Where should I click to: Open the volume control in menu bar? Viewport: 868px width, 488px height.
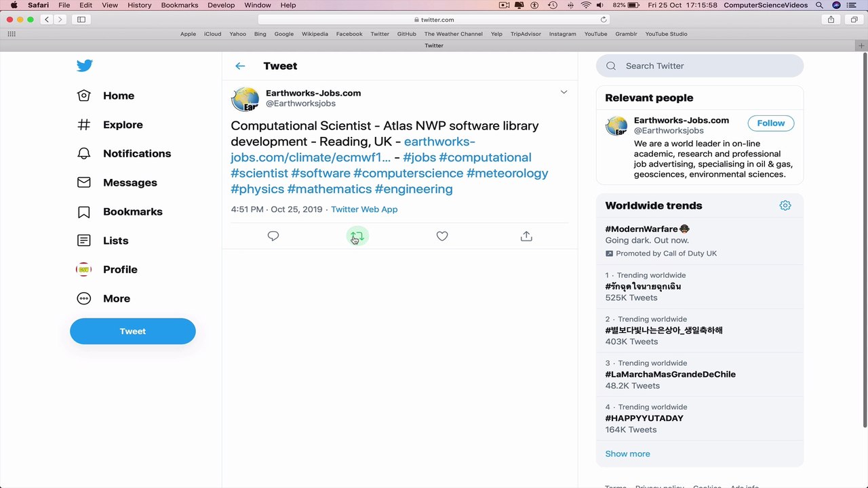(600, 5)
